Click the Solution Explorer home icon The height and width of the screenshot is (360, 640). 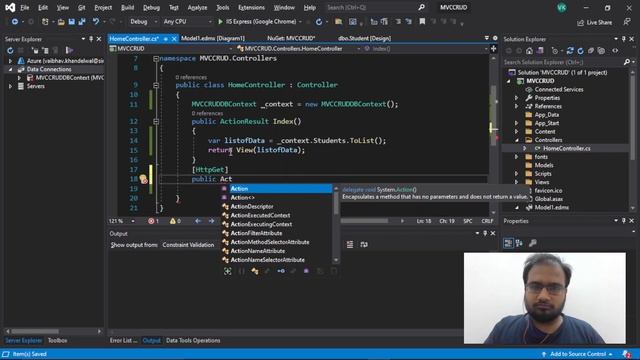(x=529, y=51)
